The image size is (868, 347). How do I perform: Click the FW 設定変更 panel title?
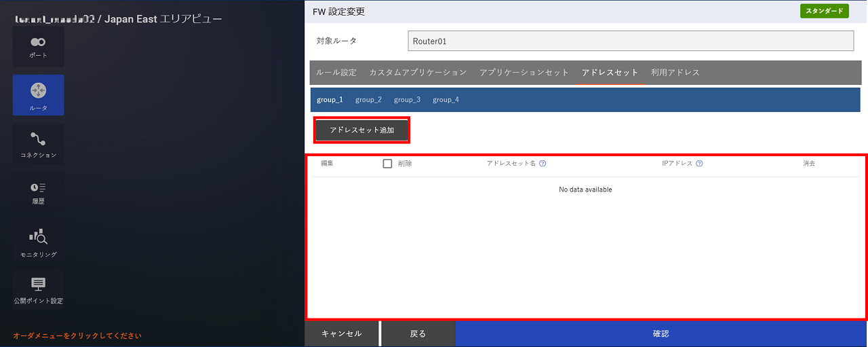(x=338, y=12)
